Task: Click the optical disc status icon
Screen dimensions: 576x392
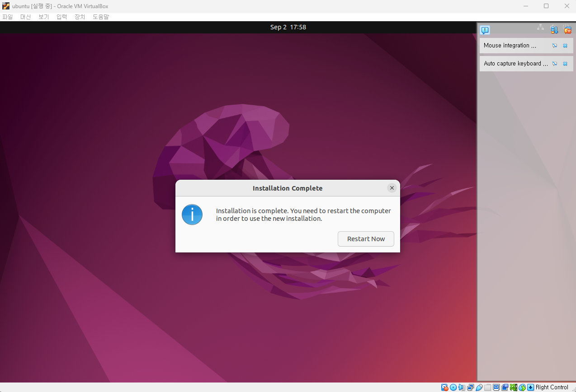Action: 453,387
